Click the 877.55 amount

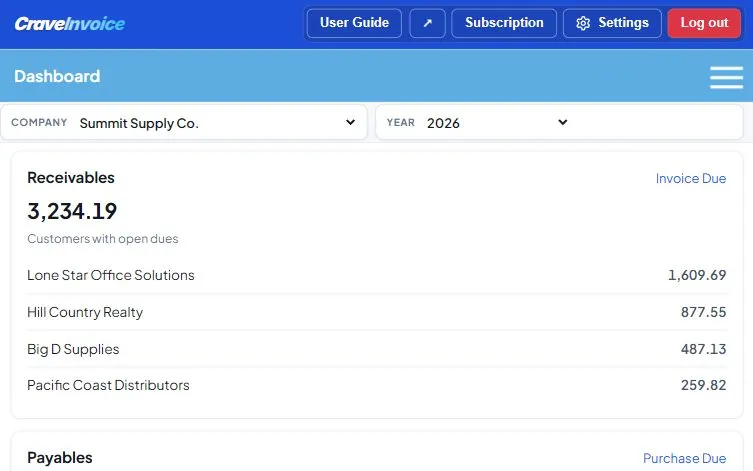pyautogui.click(x=703, y=312)
